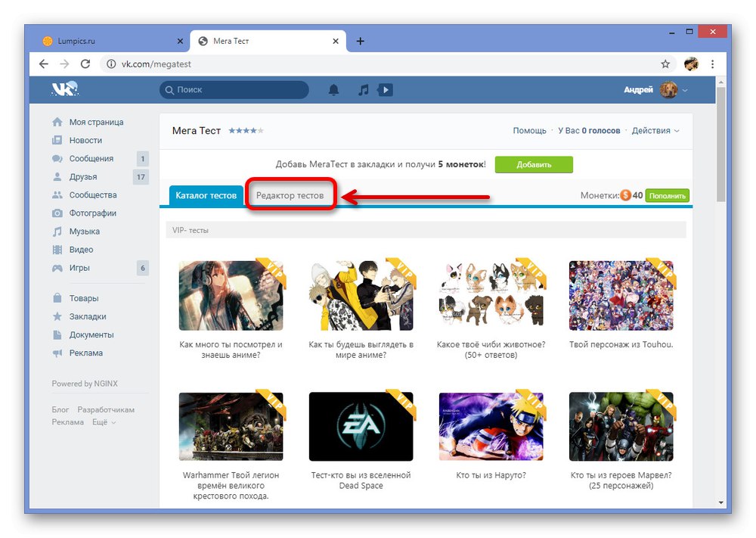Click the app star rating
This screenshot has height=538, width=756.
tap(246, 130)
